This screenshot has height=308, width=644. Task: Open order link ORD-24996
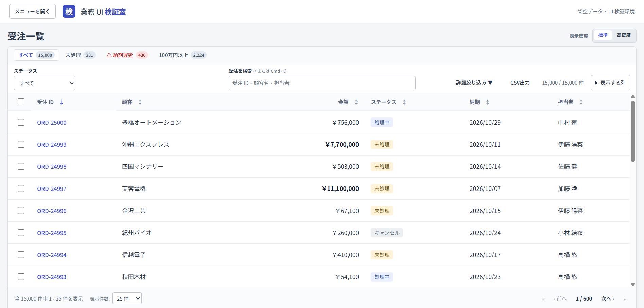click(52, 211)
